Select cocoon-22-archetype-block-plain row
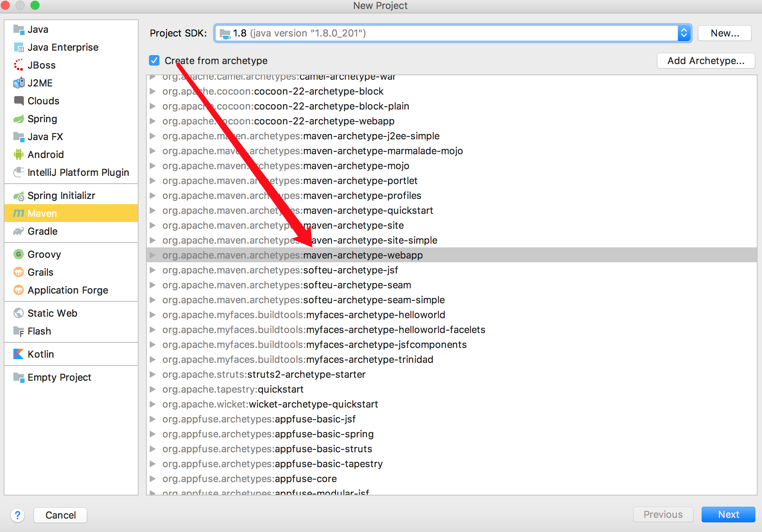The image size is (762, 532). click(x=452, y=106)
